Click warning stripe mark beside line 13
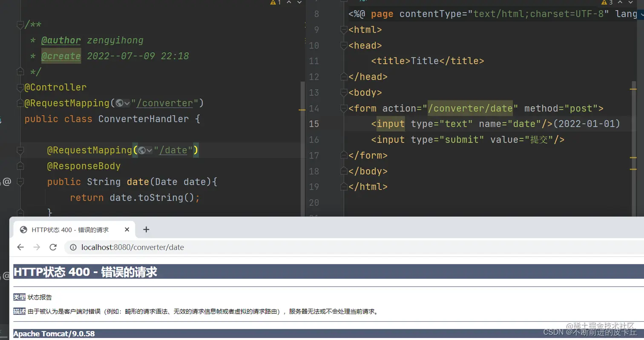The height and width of the screenshot is (340, 644). tap(633, 88)
